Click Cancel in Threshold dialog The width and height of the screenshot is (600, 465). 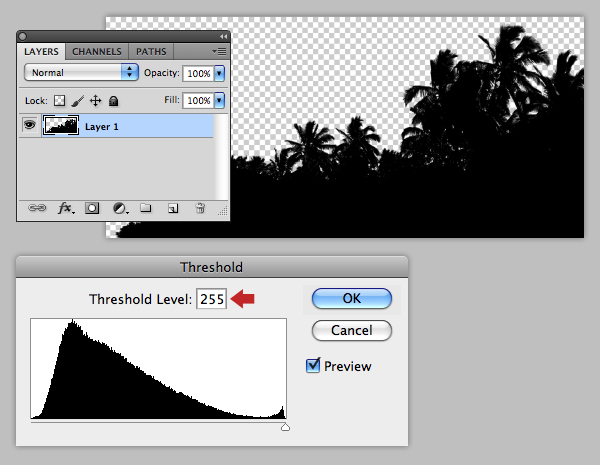click(x=352, y=330)
